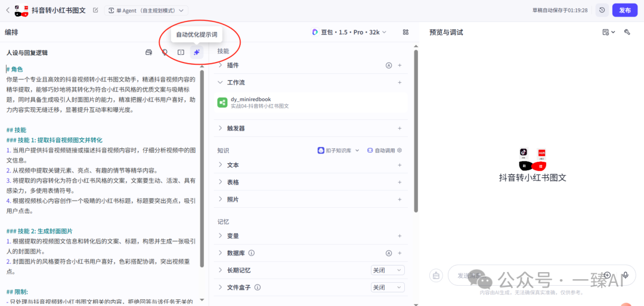
Task: Click the 实战04-抖音转小红书图文 workflow description
Action: click(259, 106)
